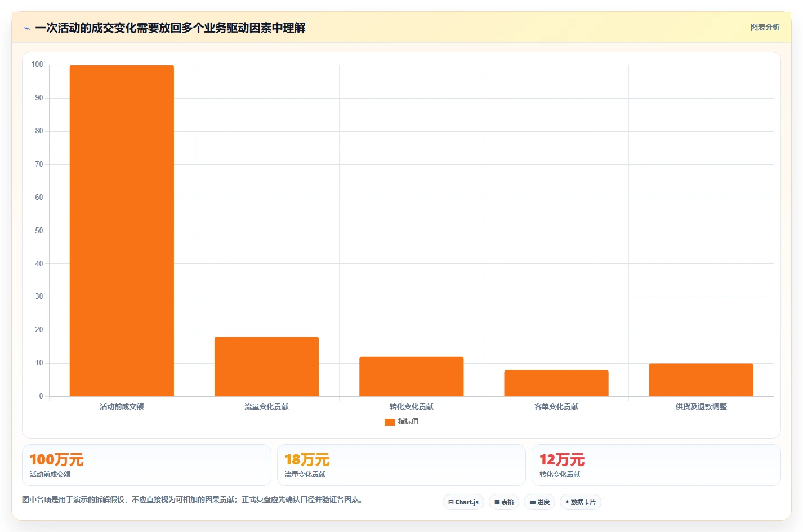Click the 客单变化贡献 bar in the chart
Image resolution: width=803 pixels, height=532 pixels.
tap(556, 383)
